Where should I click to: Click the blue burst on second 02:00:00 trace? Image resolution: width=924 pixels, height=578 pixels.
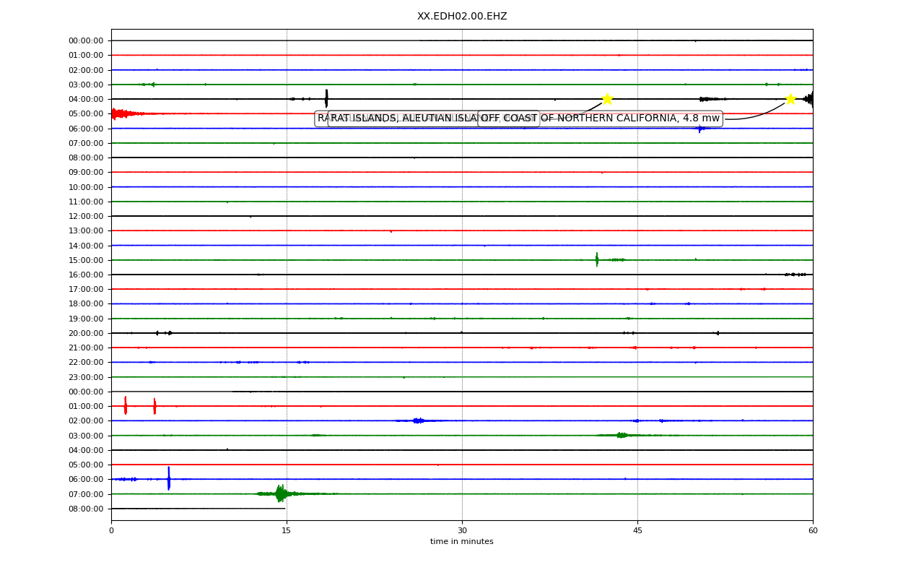(x=418, y=420)
